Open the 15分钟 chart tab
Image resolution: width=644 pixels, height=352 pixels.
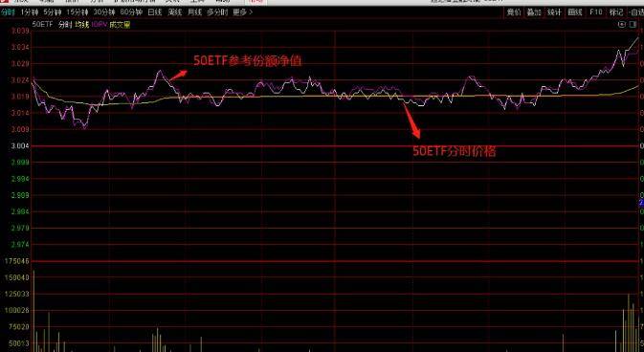[78, 12]
